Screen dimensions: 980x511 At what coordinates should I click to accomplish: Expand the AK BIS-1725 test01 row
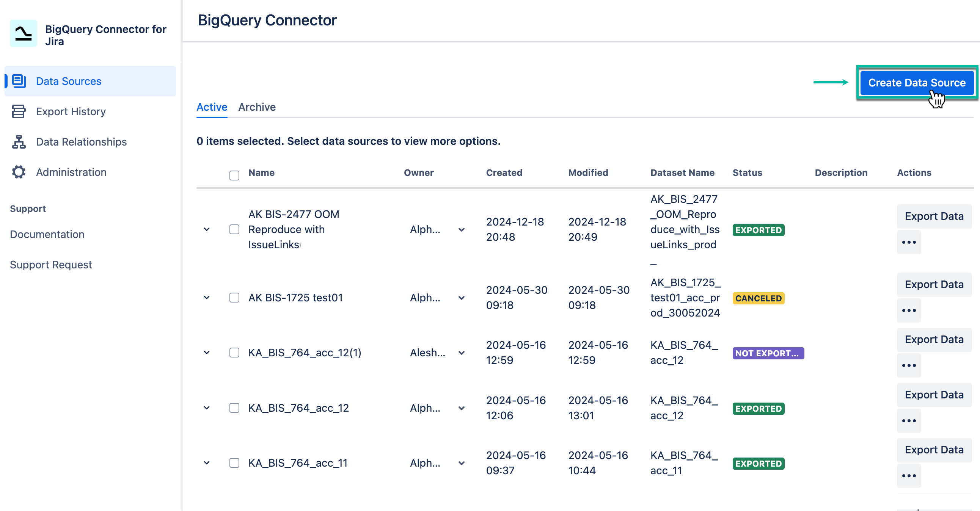207,298
